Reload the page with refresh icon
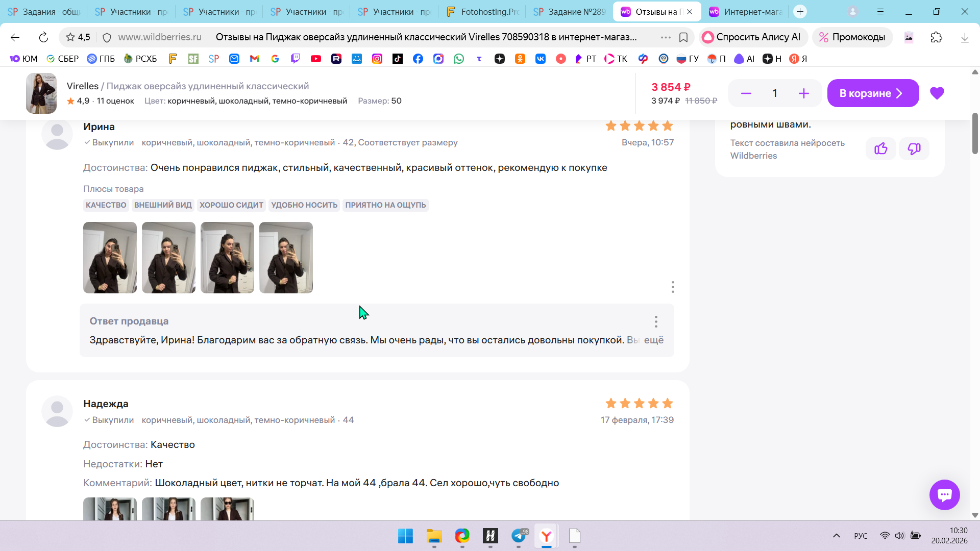This screenshot has height=551, width=980. tap(43, 37)
